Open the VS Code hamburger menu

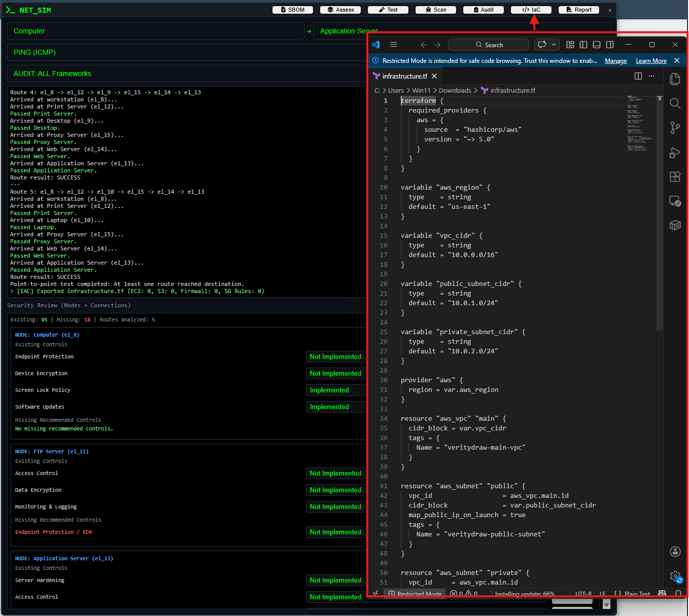pos(394,45)
